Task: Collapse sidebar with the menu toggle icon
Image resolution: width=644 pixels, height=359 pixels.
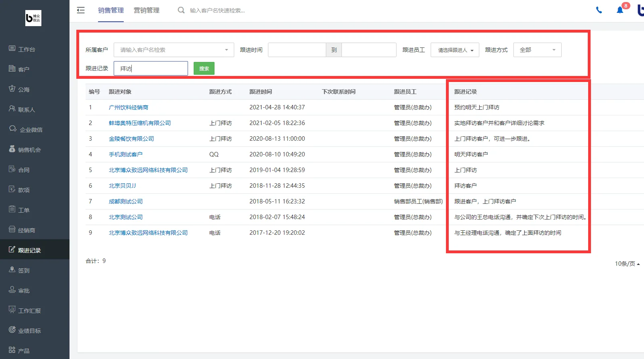Action: [81, 10]
